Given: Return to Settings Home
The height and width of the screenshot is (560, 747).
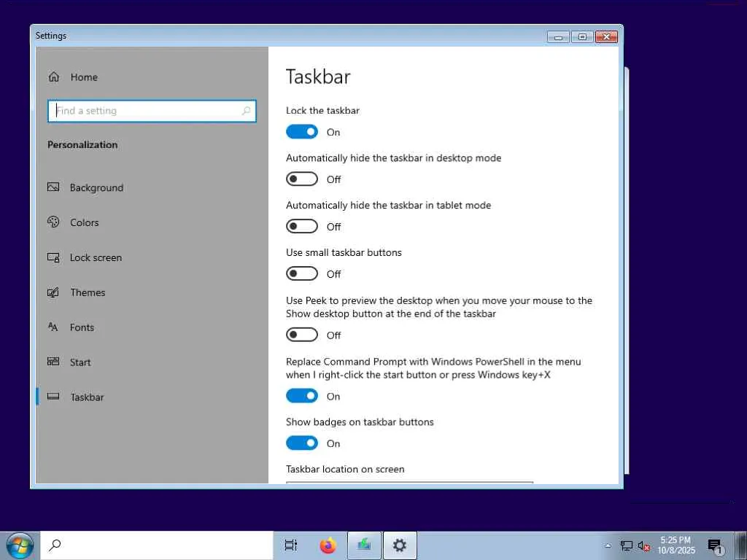Looking at the screenshot, I should coord(84,77).
